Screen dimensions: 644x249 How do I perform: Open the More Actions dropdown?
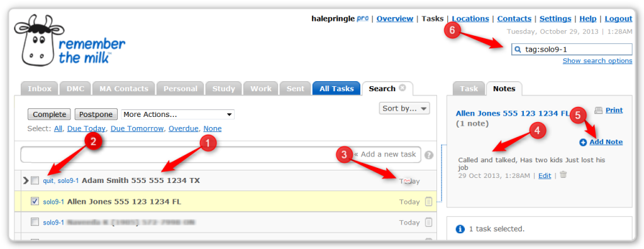point(177,114)
